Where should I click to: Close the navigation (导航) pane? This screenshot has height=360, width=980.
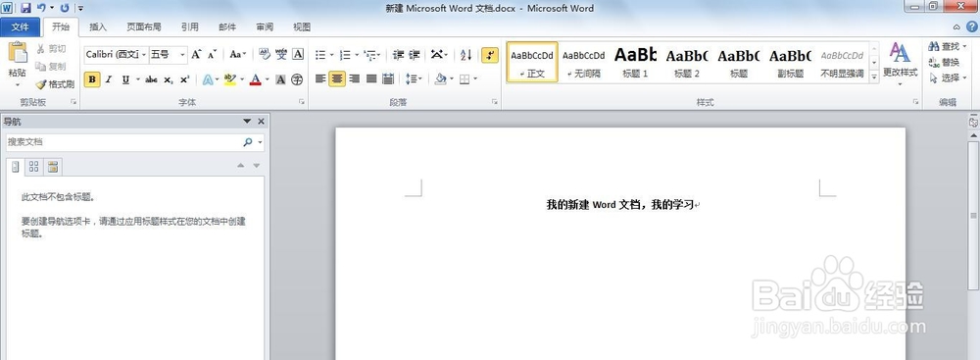click(262, 122)
